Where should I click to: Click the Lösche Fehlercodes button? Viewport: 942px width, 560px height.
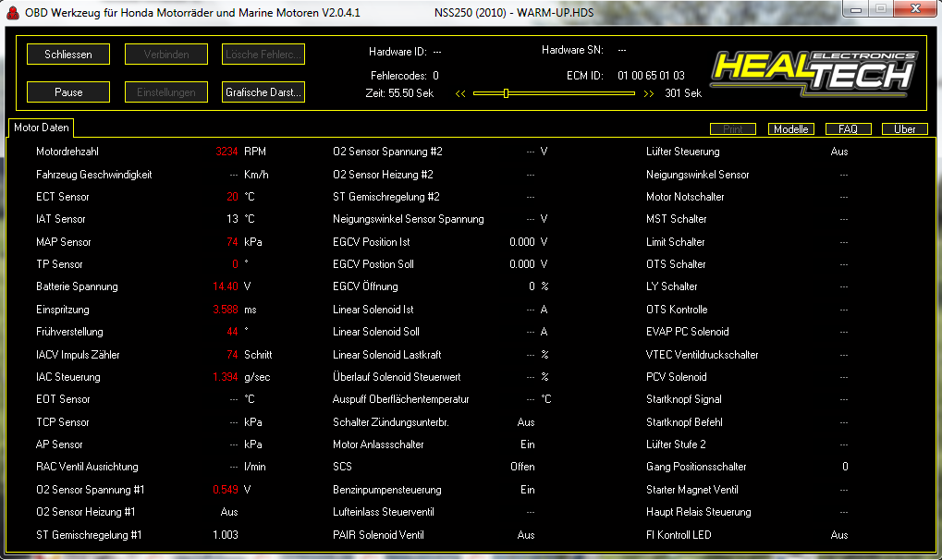[263, 55]
